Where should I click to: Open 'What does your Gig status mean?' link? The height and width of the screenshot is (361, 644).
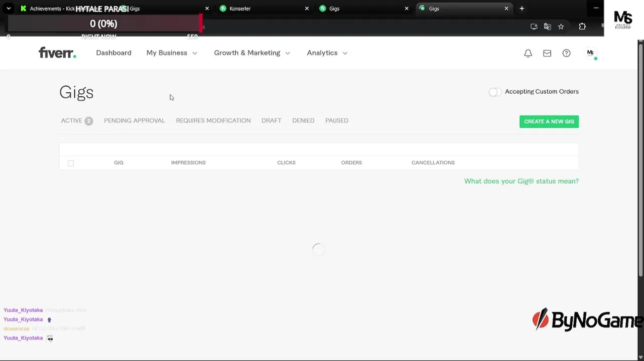click(522, 181)
